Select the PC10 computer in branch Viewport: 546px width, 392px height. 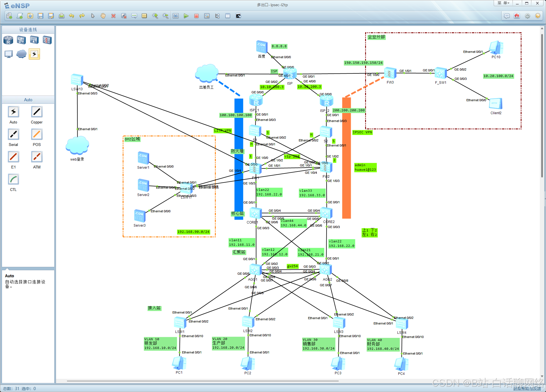click(x=496, y=48)
